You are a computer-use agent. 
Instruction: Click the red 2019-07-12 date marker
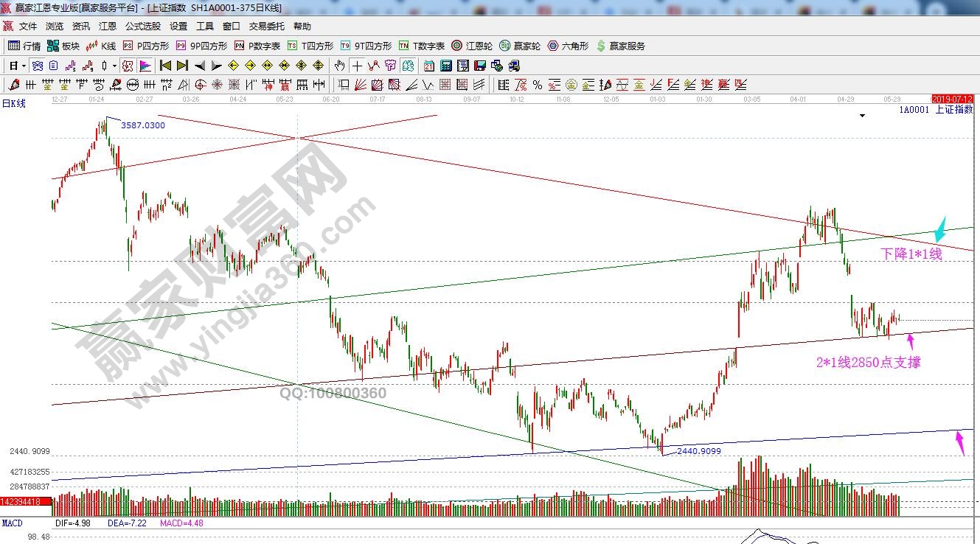coord(952,98)
